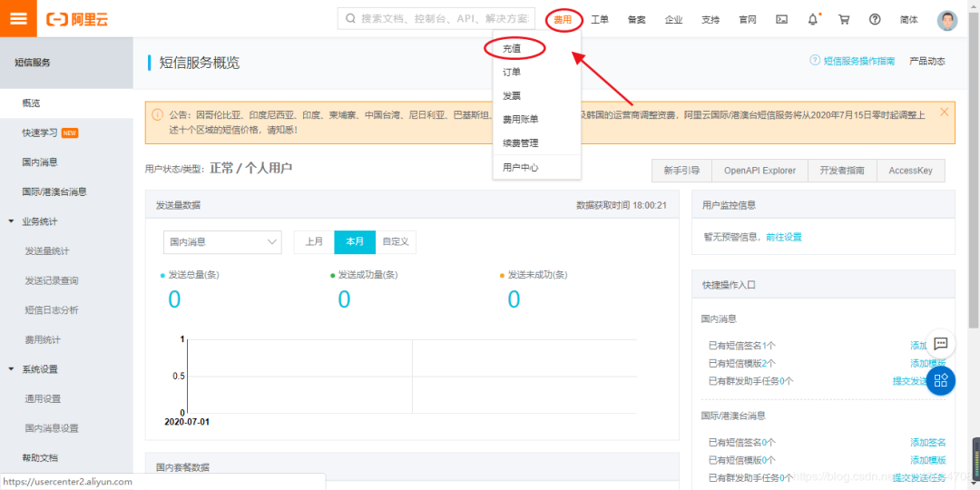The image size is (980, 490).
Task: Click the 开发者指南 button
Action: click(842, 171)
